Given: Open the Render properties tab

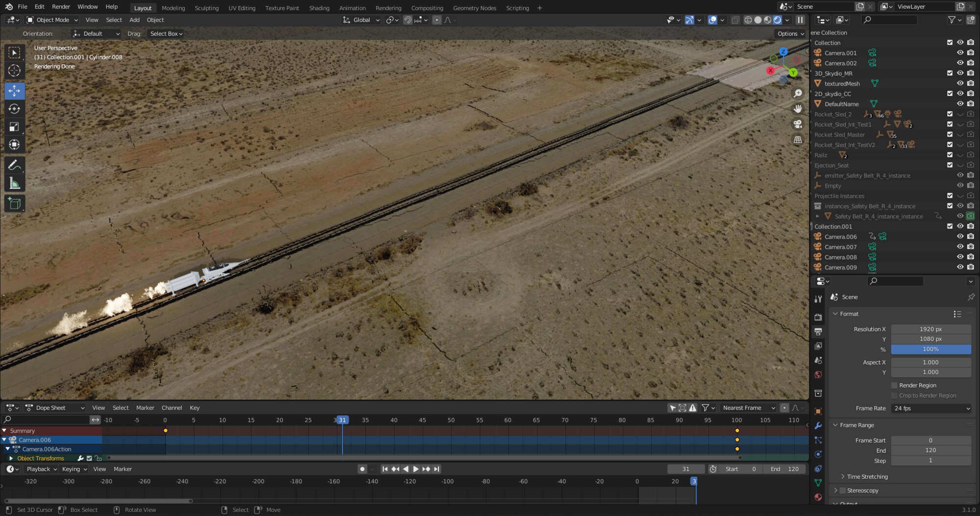Looking at the screenshot, I should [818, 317].
